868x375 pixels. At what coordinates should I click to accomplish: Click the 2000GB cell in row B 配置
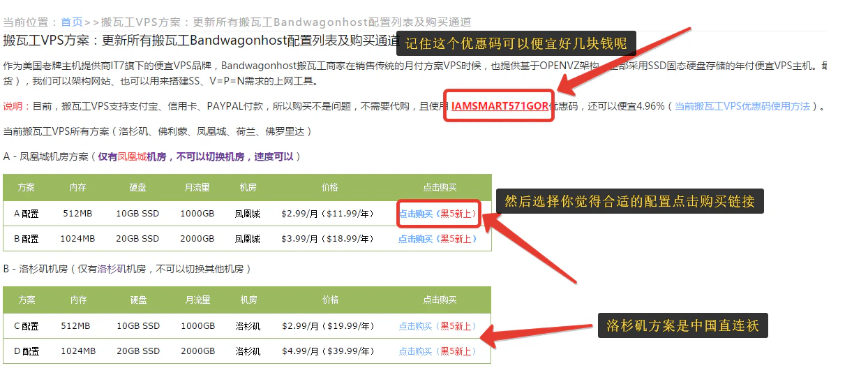click(x=197, y=239)
